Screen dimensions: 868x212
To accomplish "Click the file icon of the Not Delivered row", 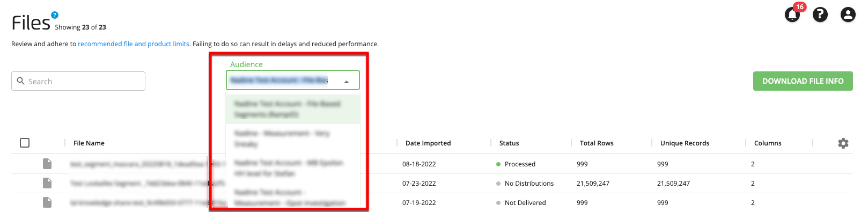I will click(47, 202).
